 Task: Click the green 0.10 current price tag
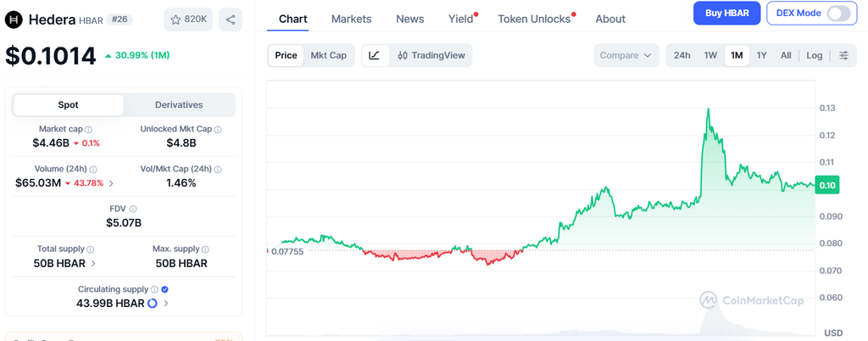point(827,186)
